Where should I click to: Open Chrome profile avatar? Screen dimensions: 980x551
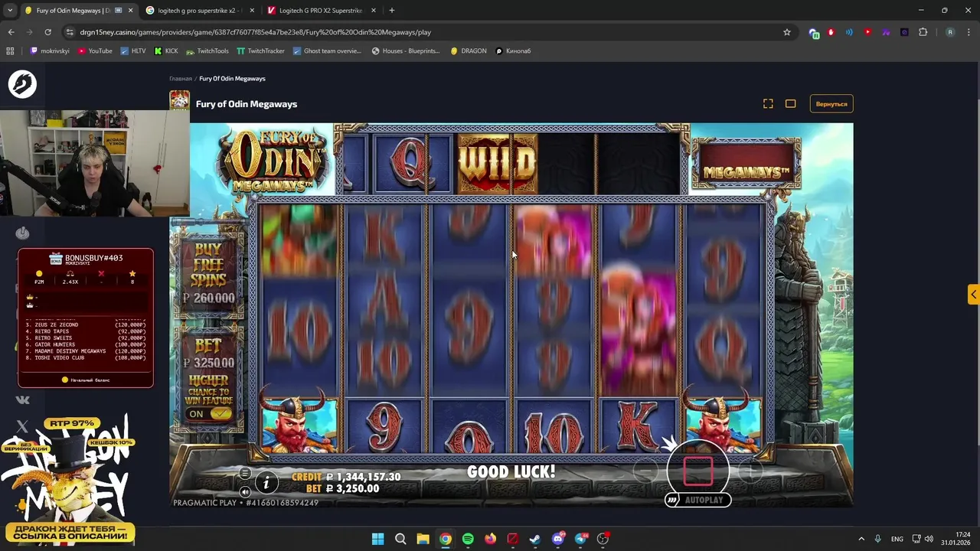(x=950, y=32)
